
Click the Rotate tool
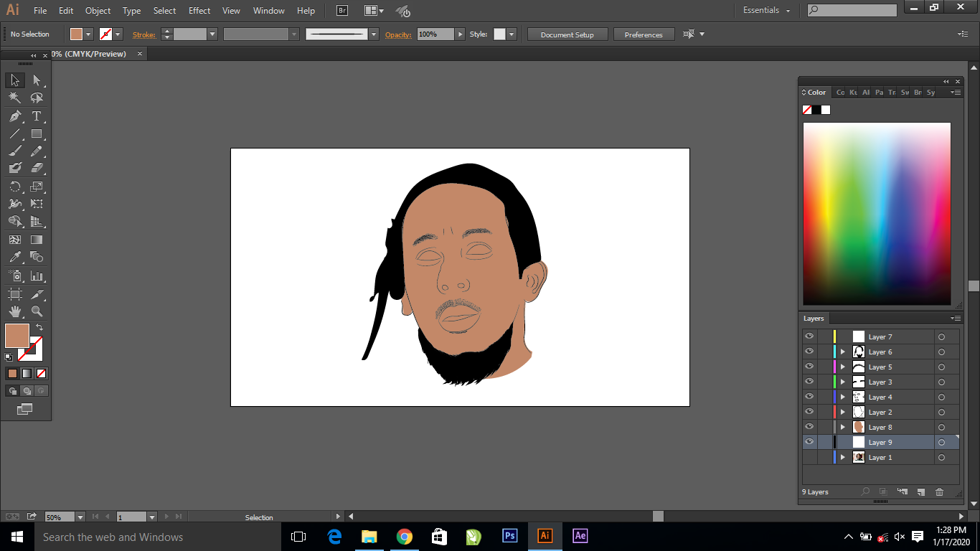15,187
